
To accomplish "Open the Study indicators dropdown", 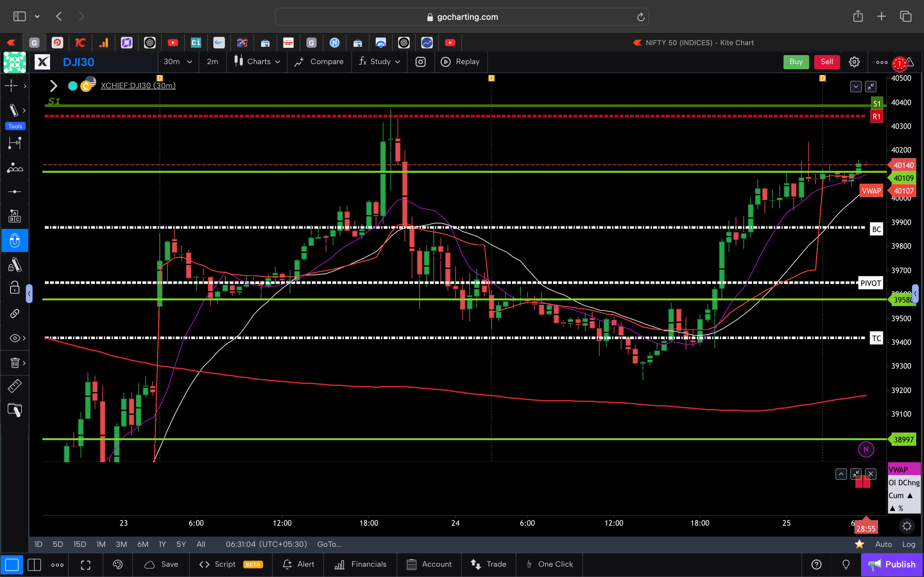I will (379, 62).
